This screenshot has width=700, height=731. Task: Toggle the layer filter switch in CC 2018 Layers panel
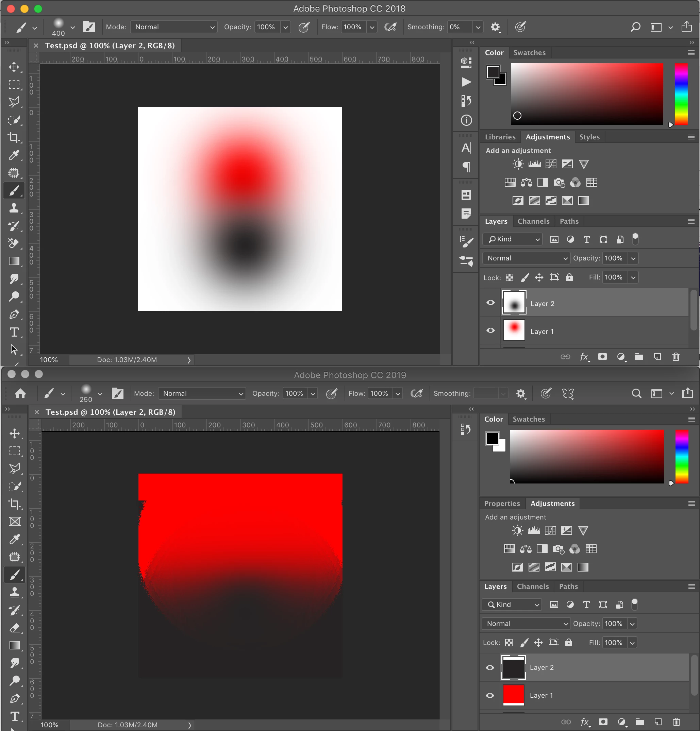[635, 239]
